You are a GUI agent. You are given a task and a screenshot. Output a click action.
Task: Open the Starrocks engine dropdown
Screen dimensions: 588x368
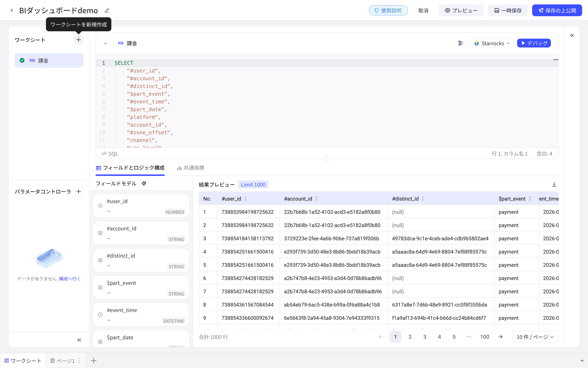(x=492, y=43)
